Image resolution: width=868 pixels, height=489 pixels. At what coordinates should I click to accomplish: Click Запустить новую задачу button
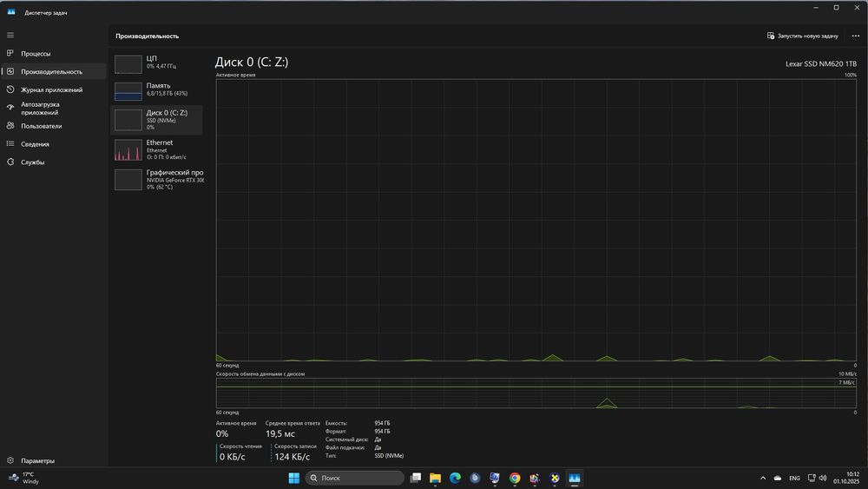click(x=803, y=36)
